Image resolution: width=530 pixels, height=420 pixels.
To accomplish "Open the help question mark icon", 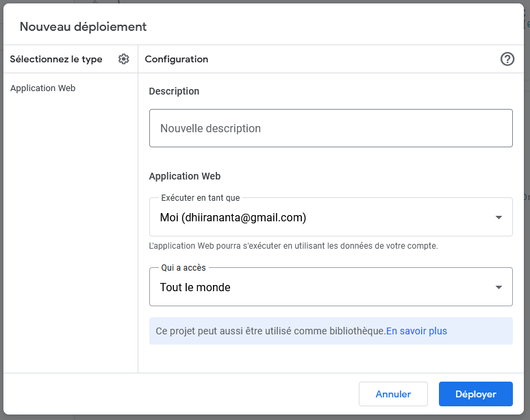I will tap(507, 59).
